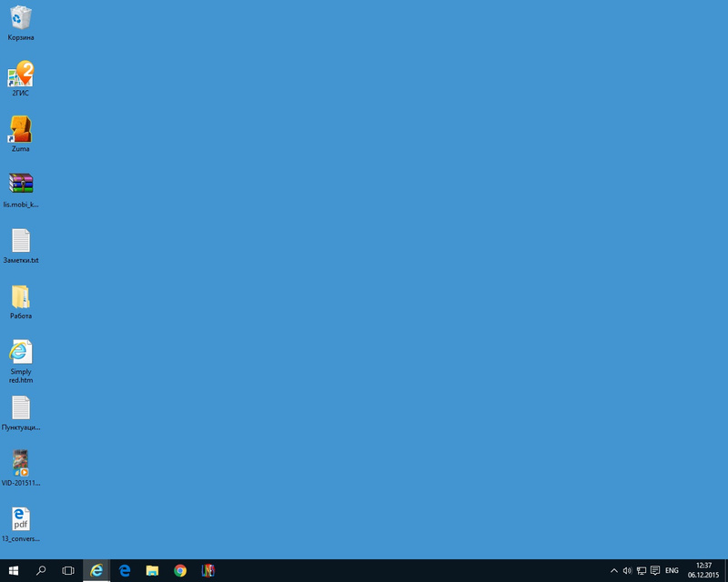Open File Explorer from taskbar
Screen dimensions: 728x582
click(152, 570)
